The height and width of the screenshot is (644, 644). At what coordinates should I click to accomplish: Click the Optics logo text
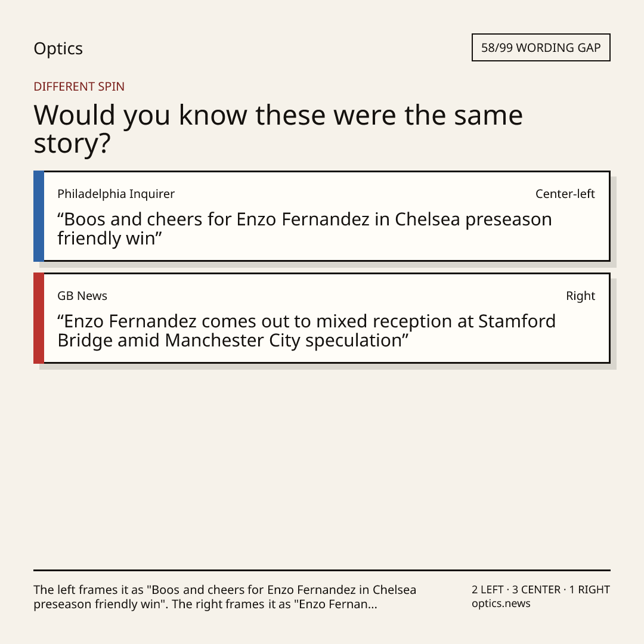click(x=58, y=48)
